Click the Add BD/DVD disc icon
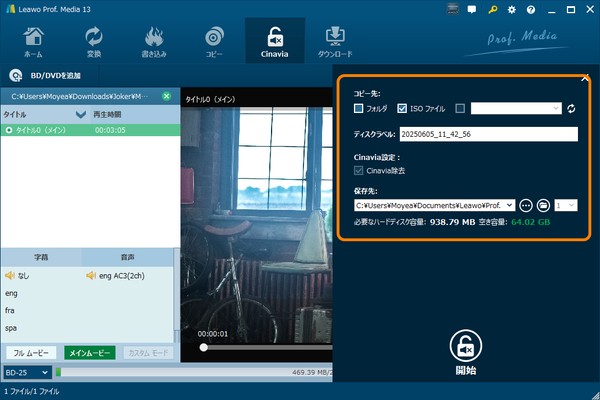 pos(16,75)
